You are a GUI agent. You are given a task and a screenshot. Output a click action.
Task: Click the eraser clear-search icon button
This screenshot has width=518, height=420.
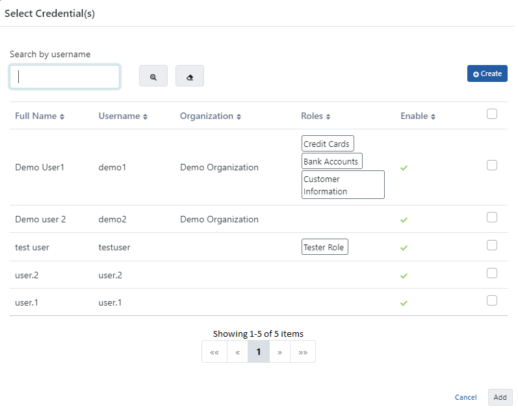tap(190, 76)
